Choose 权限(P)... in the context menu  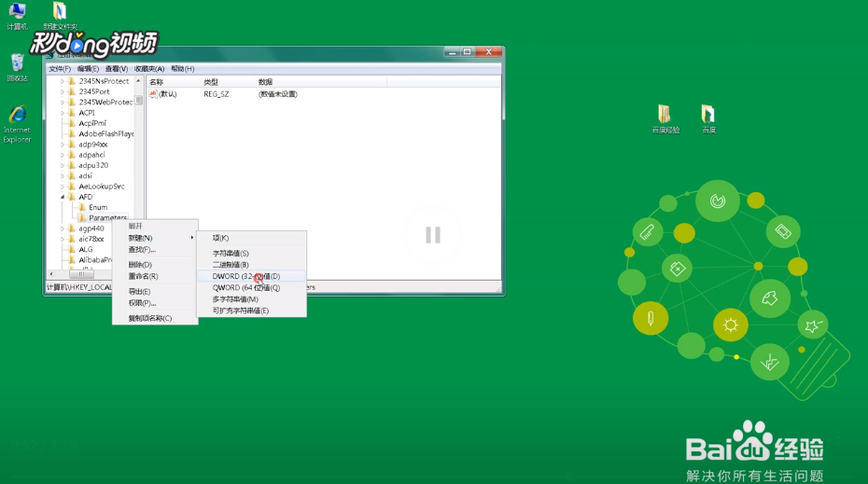[155, 302]
